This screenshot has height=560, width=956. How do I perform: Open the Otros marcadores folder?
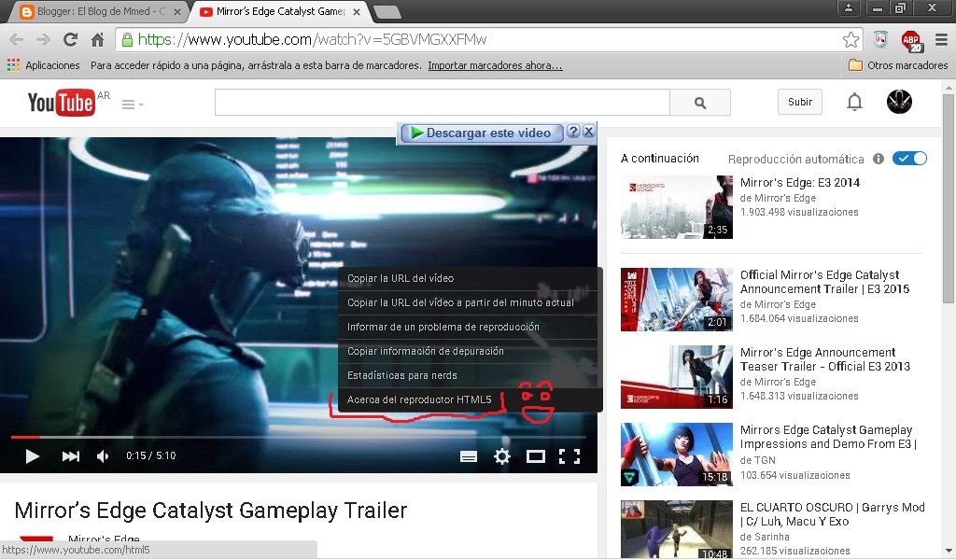click(x=899, y=65)
